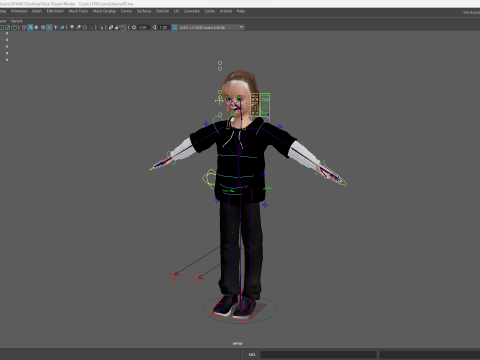Select the yellow facial control panel box
The image size is (480, 360).
pyautogui.click(x=255, y=105)
